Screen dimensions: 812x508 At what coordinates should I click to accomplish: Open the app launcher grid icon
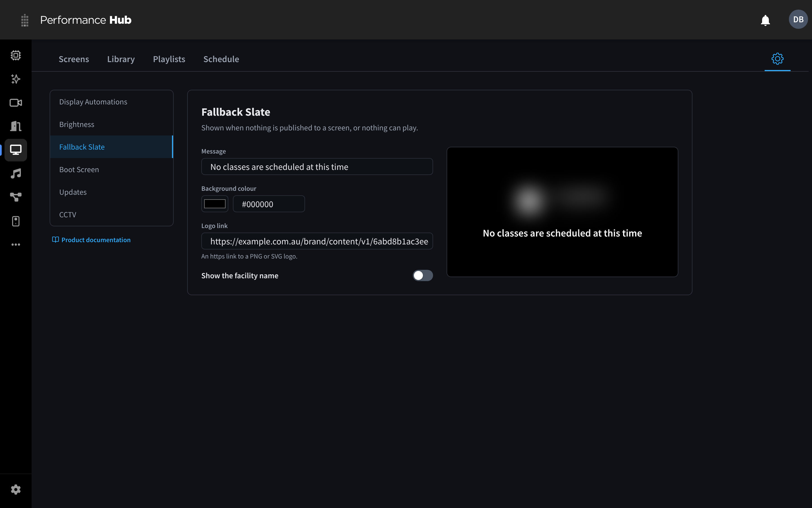pos(25,20)
